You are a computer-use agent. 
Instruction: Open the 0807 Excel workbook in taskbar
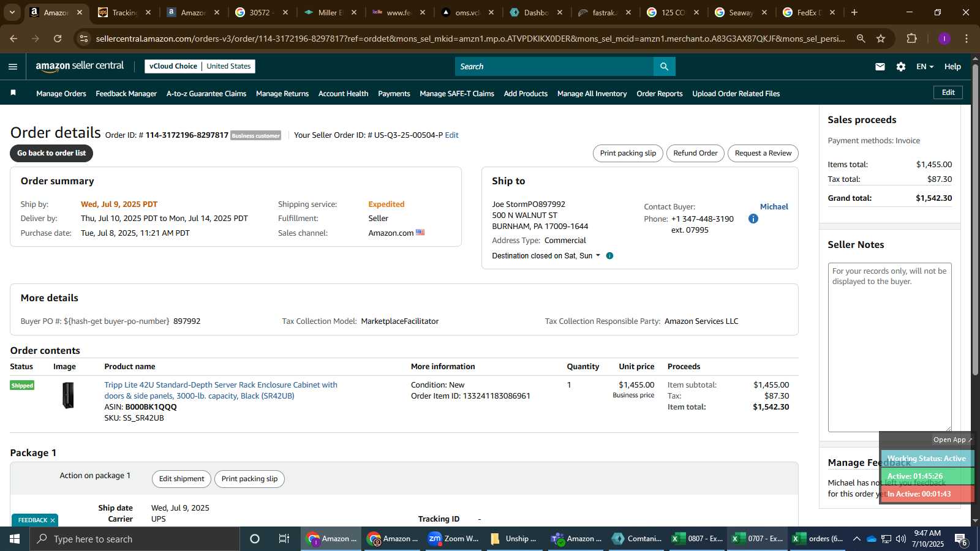[x=697, y=539]
